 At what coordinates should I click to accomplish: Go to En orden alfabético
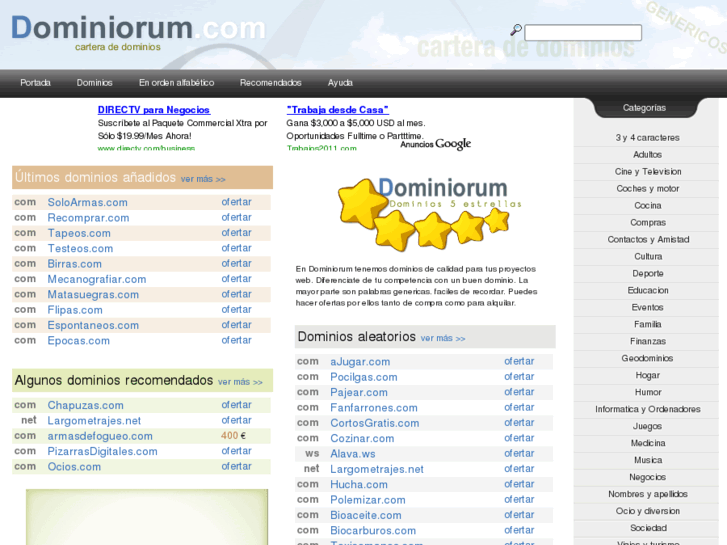tap(176, 83)
